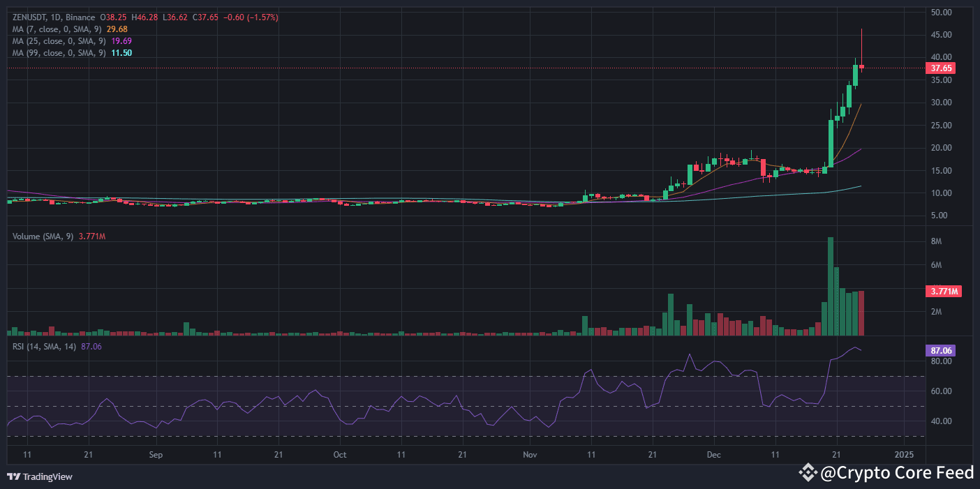This screenshot has height=489, width=980.
Task: Click the current price label 37.65
Action: pyautogui.click(x=940, y=68)
